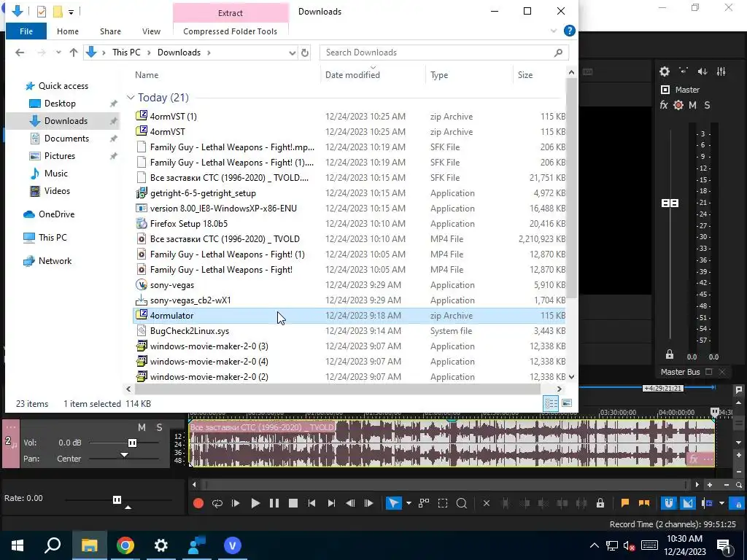Click the Extract contextual tab
The image size is (747, 560).
pyautogui.click(x=231, y=13)
